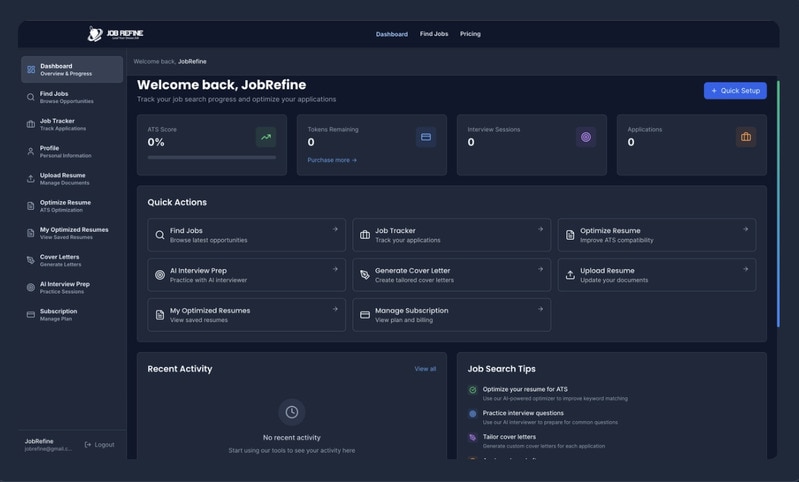Screen dimensions: 799x482
Task: Follow the Purchase more link
Action: pos(332,160)
